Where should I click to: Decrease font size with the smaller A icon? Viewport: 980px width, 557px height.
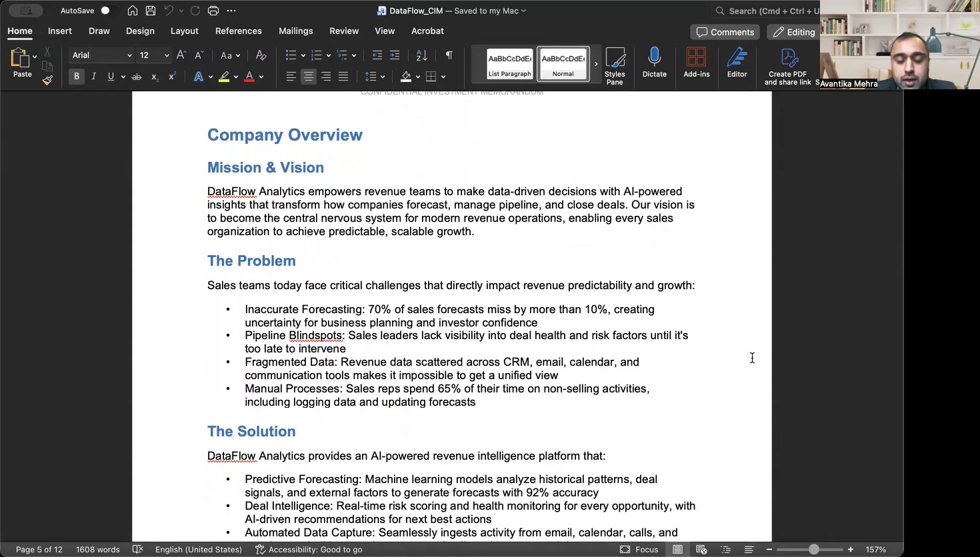click(199, 55)
